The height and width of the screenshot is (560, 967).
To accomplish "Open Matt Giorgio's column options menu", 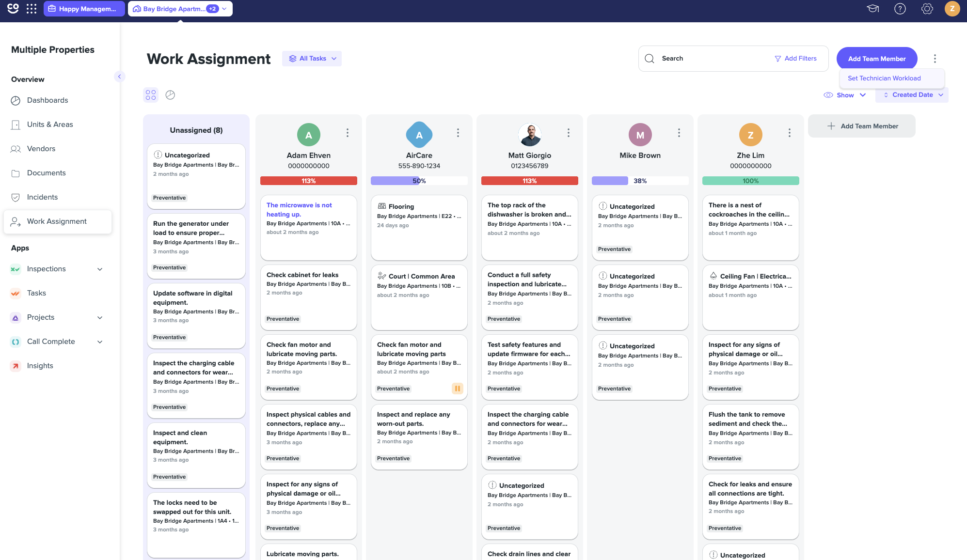I will [569, 133].
